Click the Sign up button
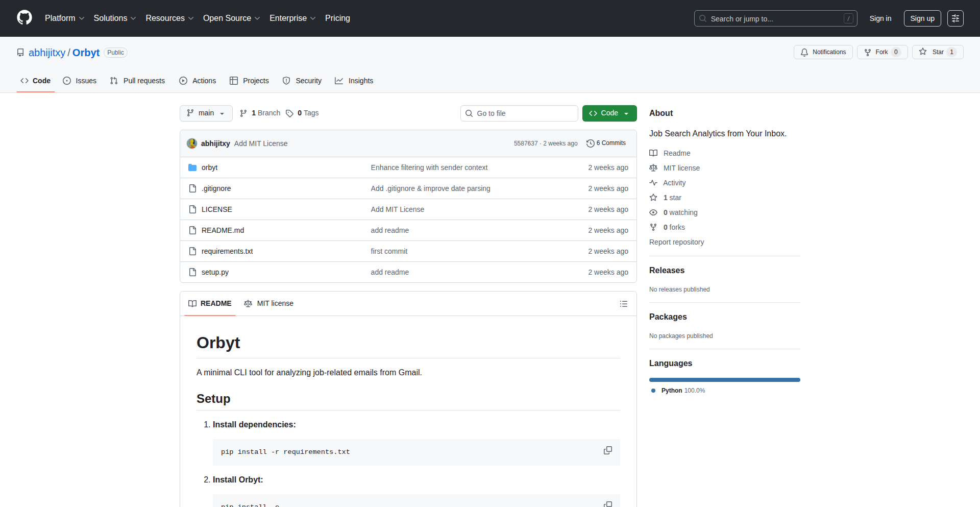Image resolution: width=980 pixels, height=507 pixels. 922,18
